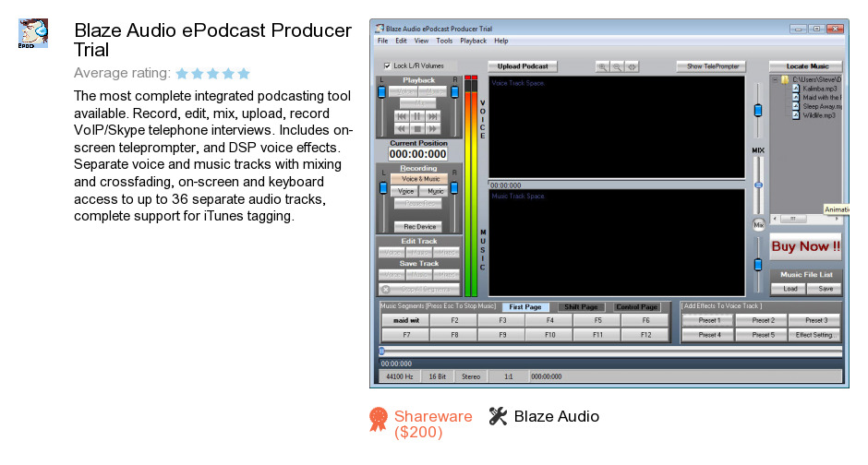Image resolution: width=868 pixels, height=465 pixels.
Task: Toggle the Voice & Music recording mode
Action: [421, 179]
